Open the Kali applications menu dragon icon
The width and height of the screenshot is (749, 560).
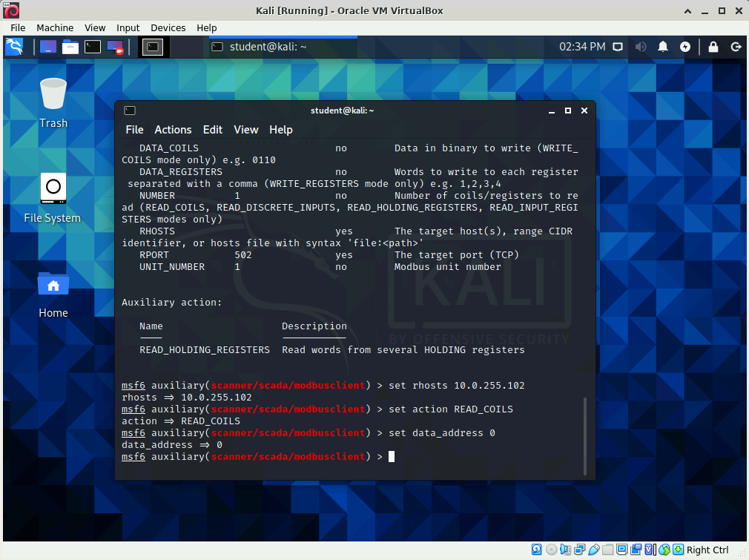[14, 47]
